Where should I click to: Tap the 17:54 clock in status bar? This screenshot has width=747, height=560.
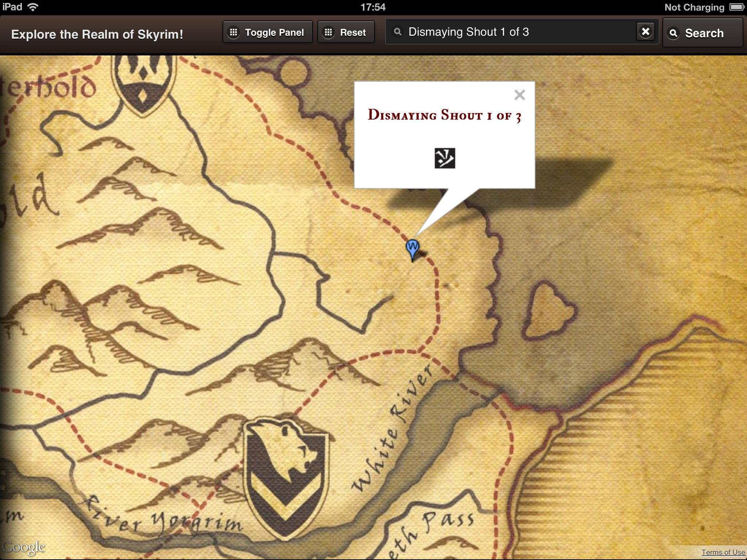tap(373, 7)
